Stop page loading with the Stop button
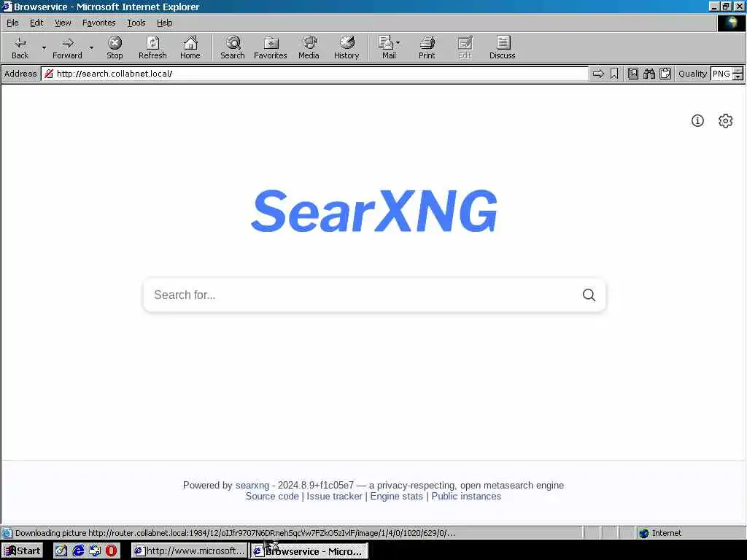The width and height of the screenshot is (747, 560). pyautogui.click(x=115, y=47)
